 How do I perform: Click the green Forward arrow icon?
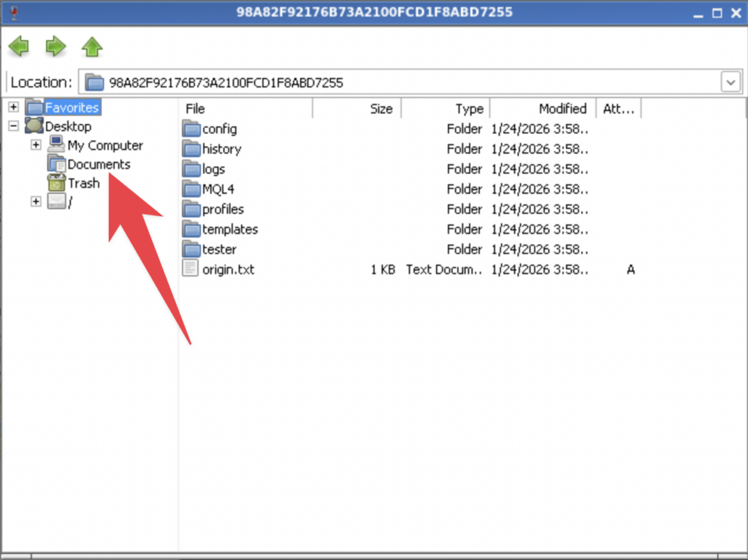[56, 47]
